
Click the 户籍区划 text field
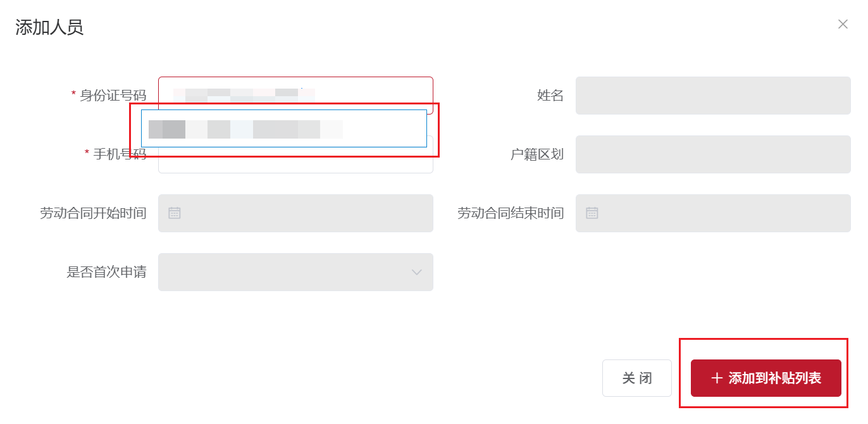(x=713, y=154)
